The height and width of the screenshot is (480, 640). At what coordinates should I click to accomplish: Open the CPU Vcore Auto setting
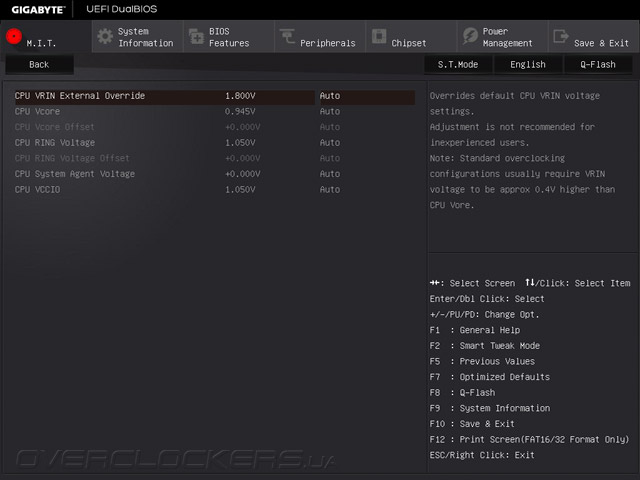click(x=330, y=111)
